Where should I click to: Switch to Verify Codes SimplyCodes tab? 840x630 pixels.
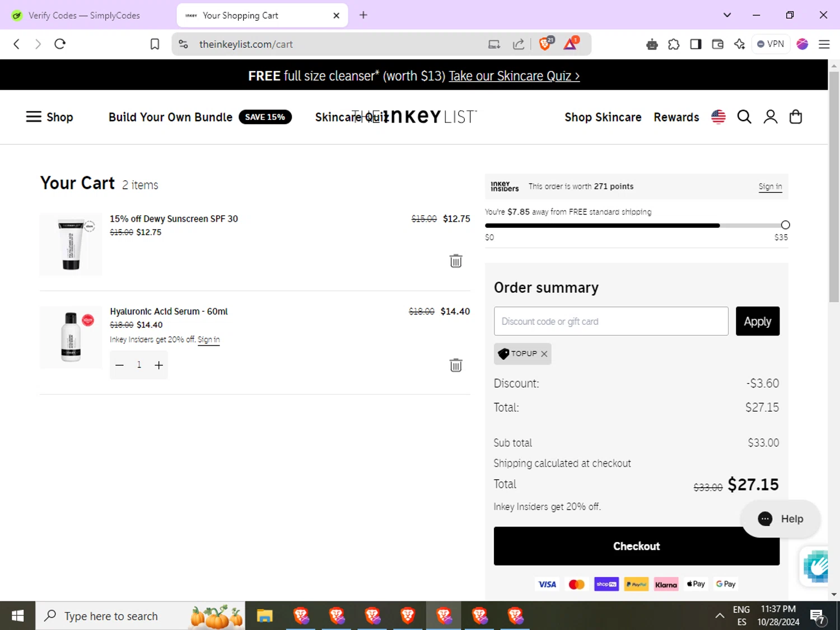point(84,16)
